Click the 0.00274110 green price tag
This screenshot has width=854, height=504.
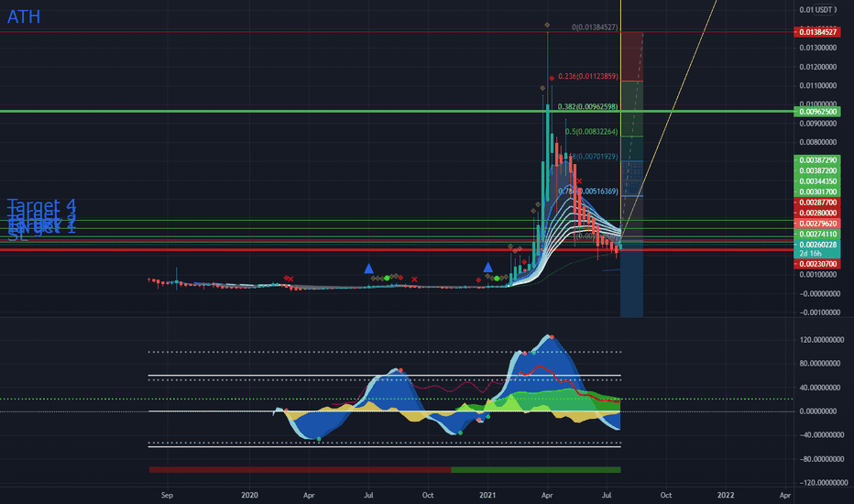(x=817, y=235)
